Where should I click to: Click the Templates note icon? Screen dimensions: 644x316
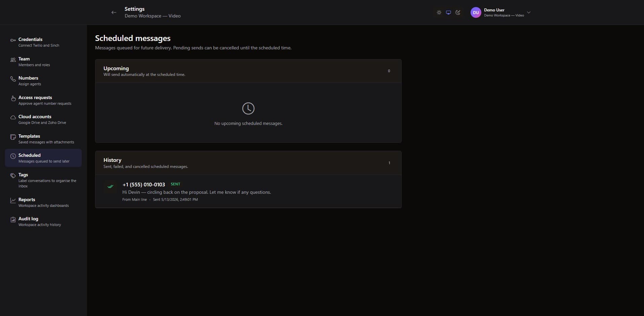pyautogui.click(x=13, y=137)
